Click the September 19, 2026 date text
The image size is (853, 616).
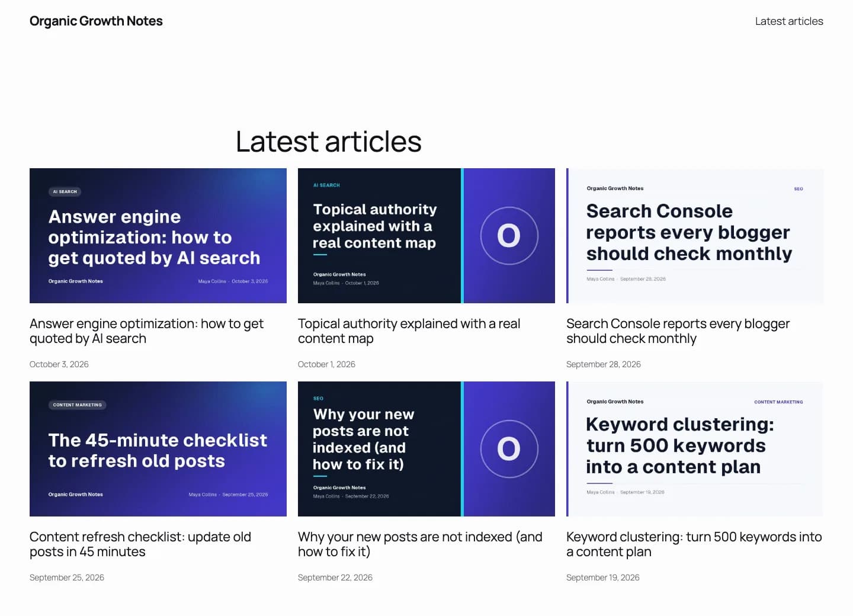pos(603,577)
